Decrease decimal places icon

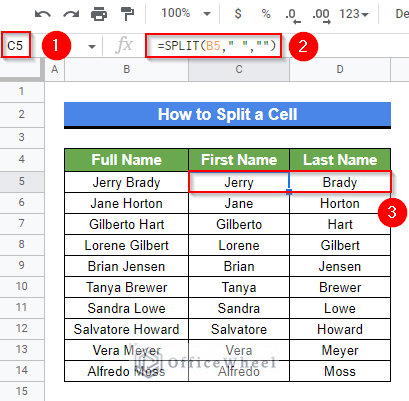click(293, 15)
